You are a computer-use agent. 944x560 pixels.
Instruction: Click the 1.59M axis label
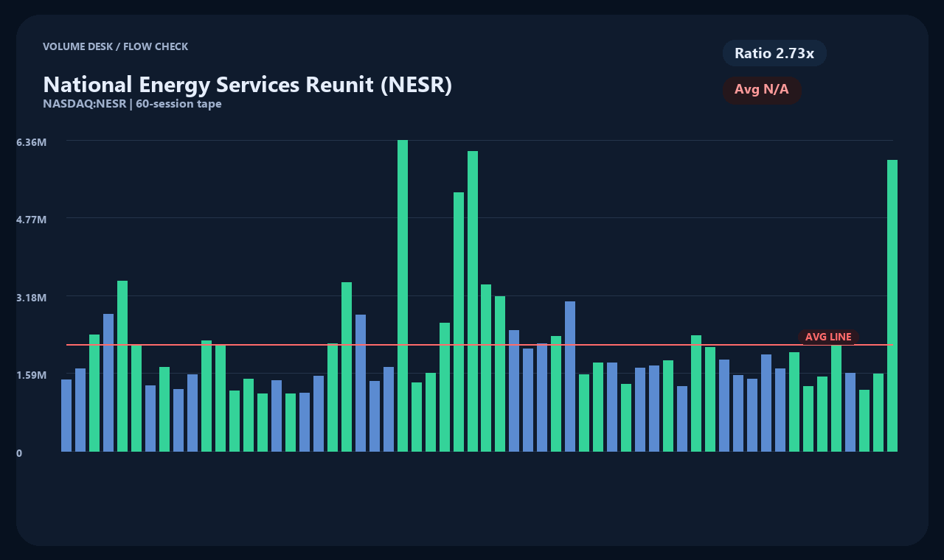point(32,375)
